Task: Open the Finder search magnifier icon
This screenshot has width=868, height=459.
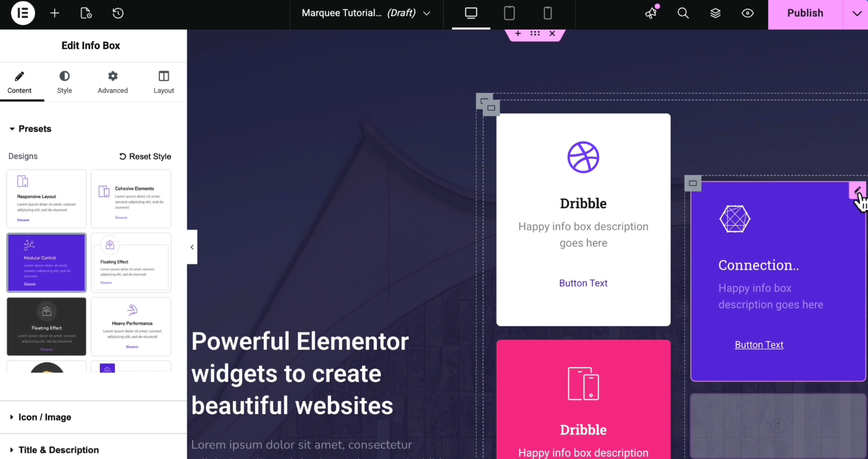Action: coord(683,13)
